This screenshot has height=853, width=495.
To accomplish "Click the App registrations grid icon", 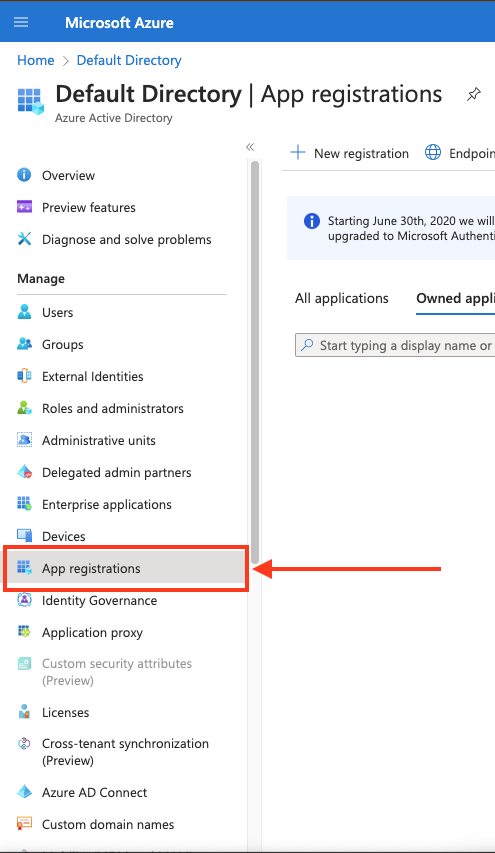I will 24,568.
